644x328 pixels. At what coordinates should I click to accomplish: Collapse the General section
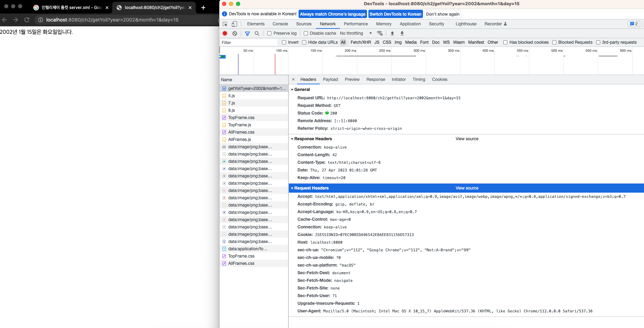pyautogui.click(x=292, y=90)
